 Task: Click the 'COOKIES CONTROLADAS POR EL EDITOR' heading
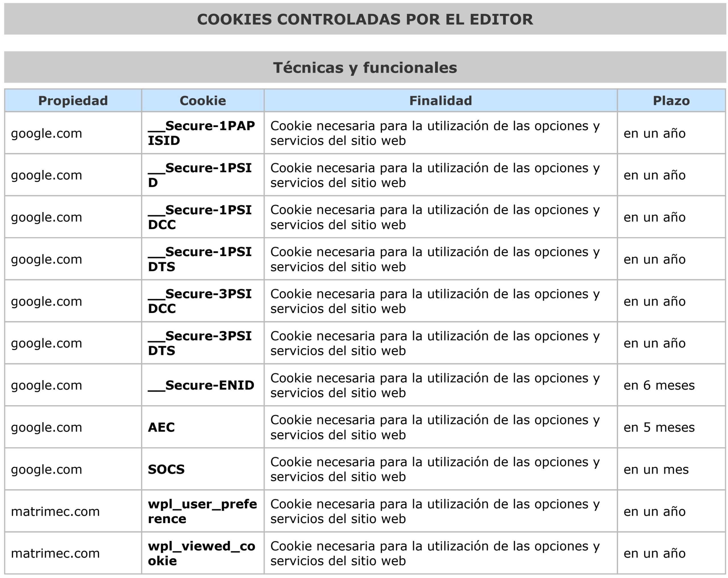tap(365, 19)
